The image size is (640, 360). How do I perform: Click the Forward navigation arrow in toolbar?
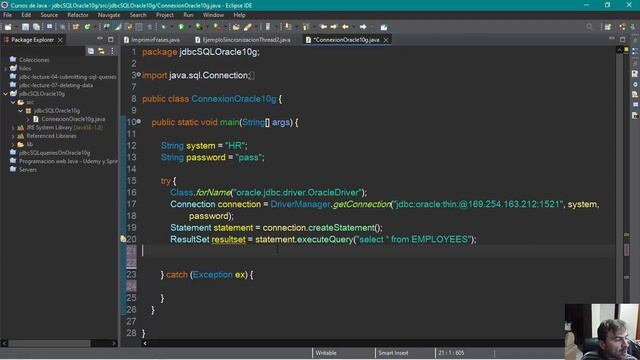pyautogui.click(x=363, y=27)
